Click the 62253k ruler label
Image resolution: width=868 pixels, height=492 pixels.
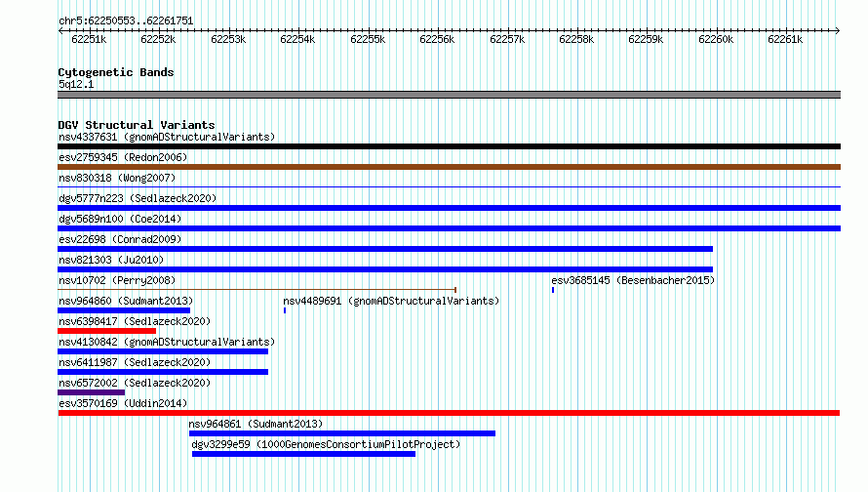click(228, 39)
